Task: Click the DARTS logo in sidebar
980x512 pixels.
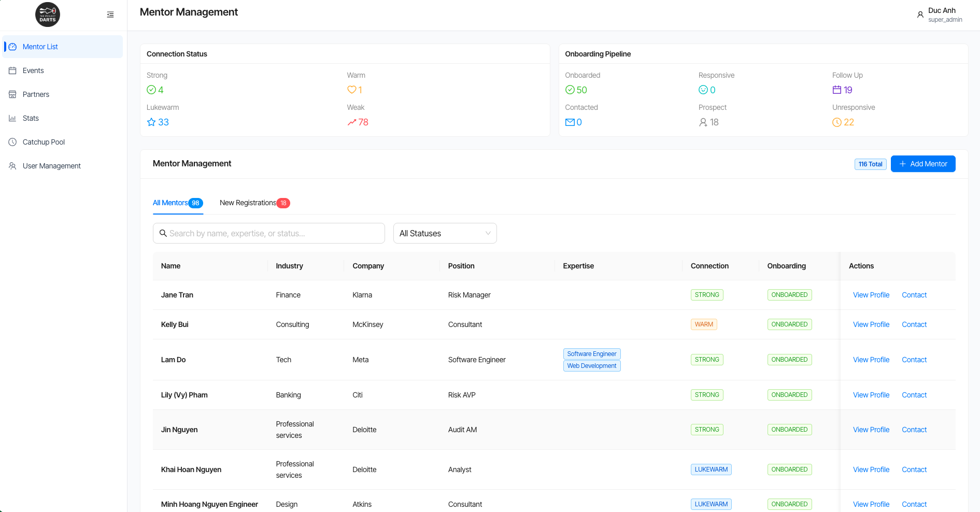Action: pos(48,15)
